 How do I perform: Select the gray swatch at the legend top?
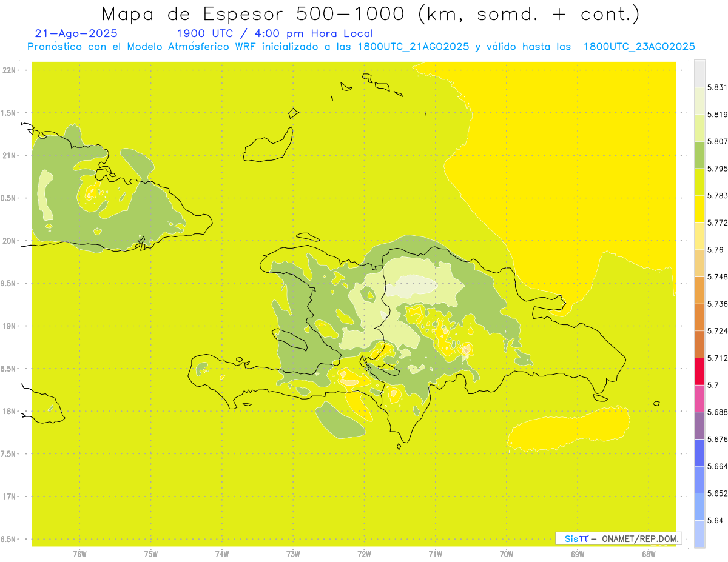coord(699,73)
